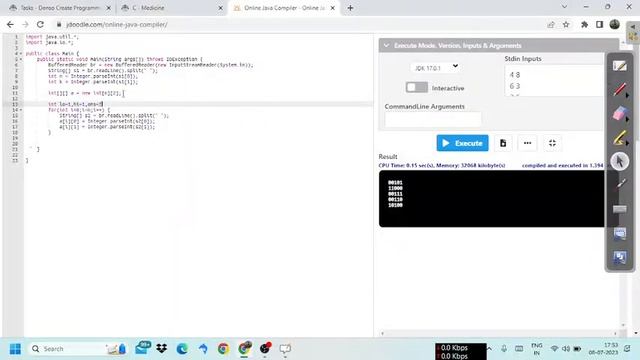Click the taskbar Search box
Viewport: 640px width, 360px height.
(x=78, y=349)
